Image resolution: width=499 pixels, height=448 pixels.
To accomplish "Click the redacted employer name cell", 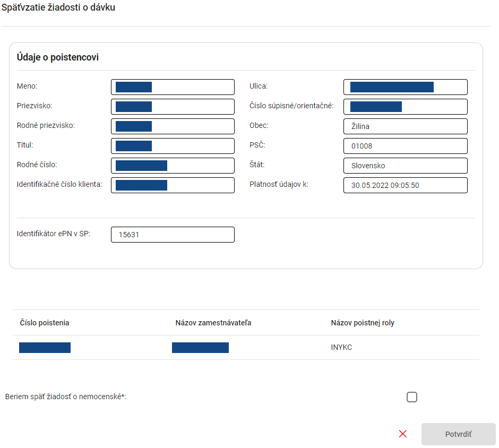I will [x=200, y=348].
